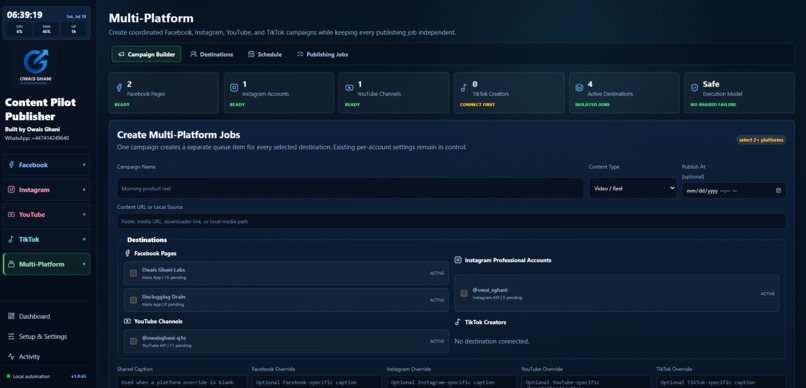Click the YouTube icon beside YouTube Channels heading
The image size is (806, 388).
(x=127, y=321)
